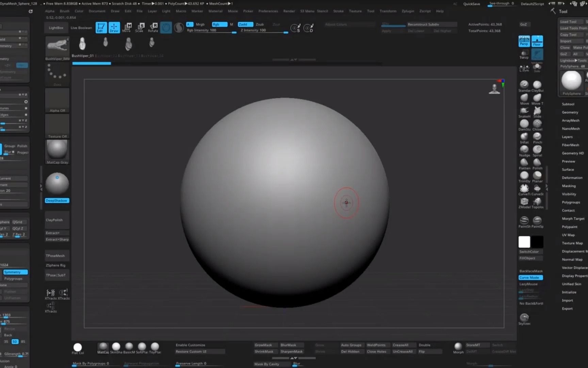Choose the DamStandard brush
Image resolution: width=588 pixels, height=368 pixels.
524,125
